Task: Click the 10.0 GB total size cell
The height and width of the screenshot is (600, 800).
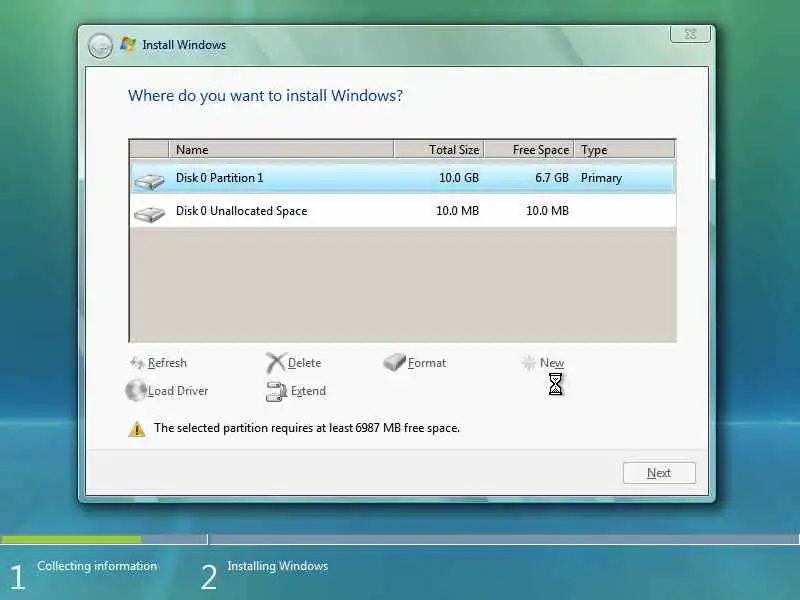Action: click(x=459, y=178)
